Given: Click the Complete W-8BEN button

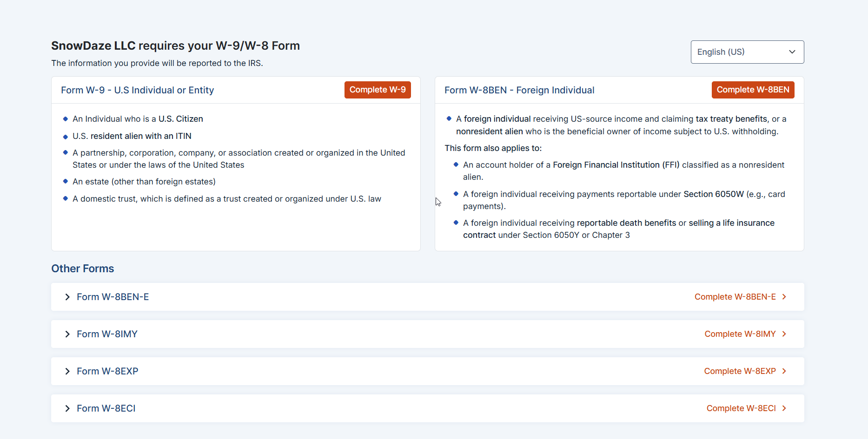Looking at the screenshot, I should [x=753, y=90].
